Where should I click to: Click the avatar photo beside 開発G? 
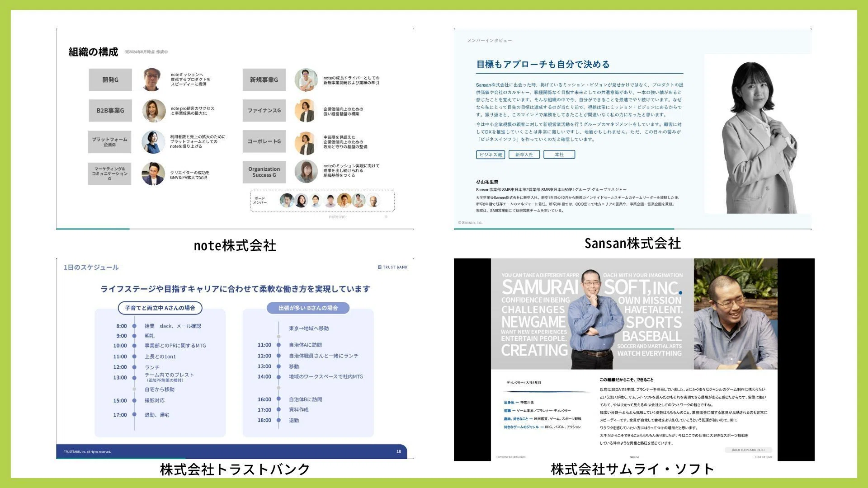[x=152, y=80]
